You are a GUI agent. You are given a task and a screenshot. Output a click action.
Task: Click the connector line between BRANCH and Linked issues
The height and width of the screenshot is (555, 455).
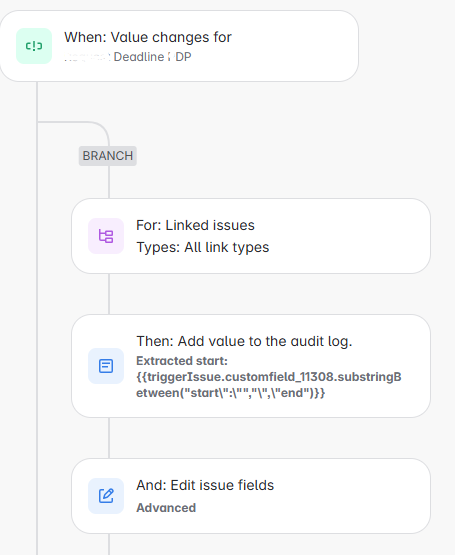109,182
